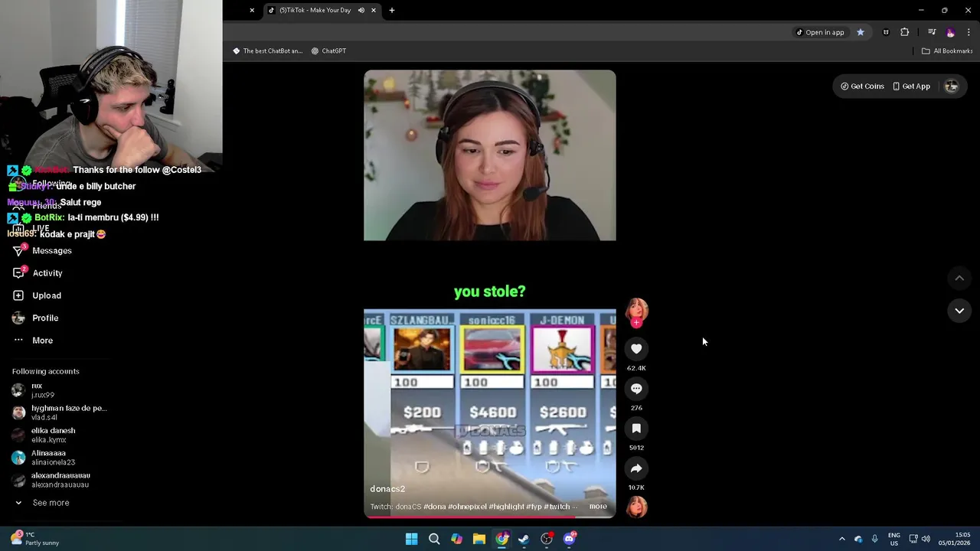Screen dimensions: 980x551
Task: Open Activity notifications in sidebar
Action: 47,273
